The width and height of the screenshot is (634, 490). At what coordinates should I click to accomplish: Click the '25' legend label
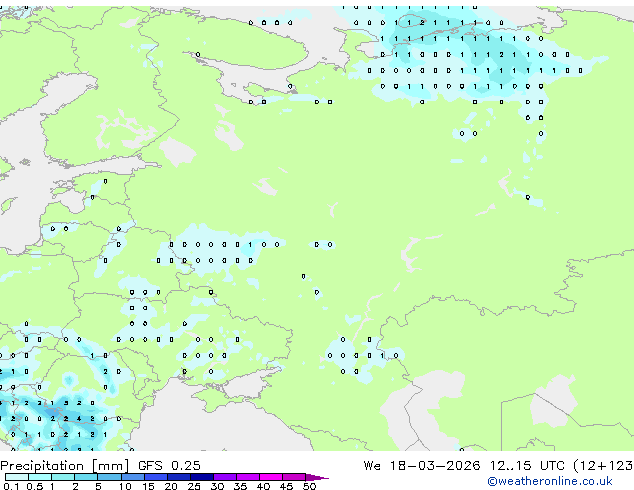[x=194, y=486]
